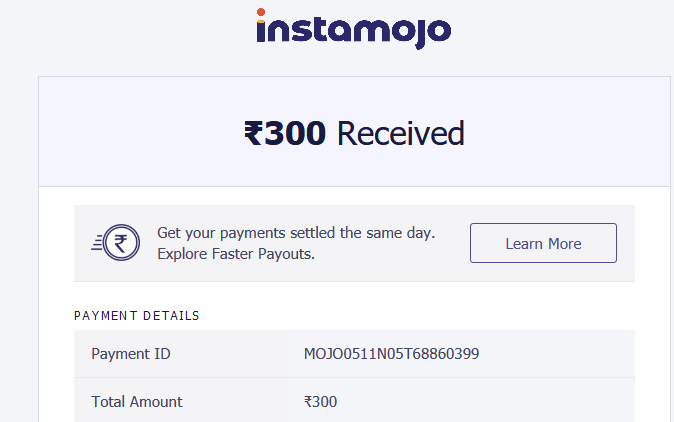The height and width of the screenshot is (422, 674).
Task: Click the Instamojo logo at top
Action: click(x=353, y=29)
